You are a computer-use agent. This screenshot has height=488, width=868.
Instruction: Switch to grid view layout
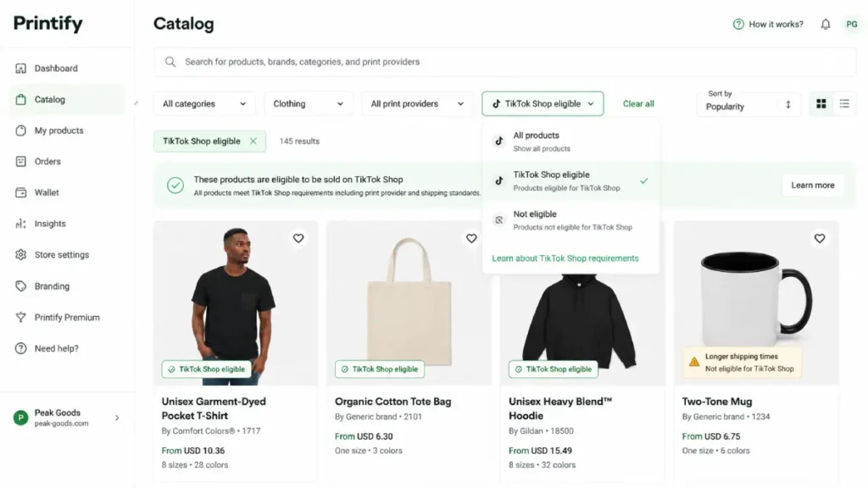821,103
